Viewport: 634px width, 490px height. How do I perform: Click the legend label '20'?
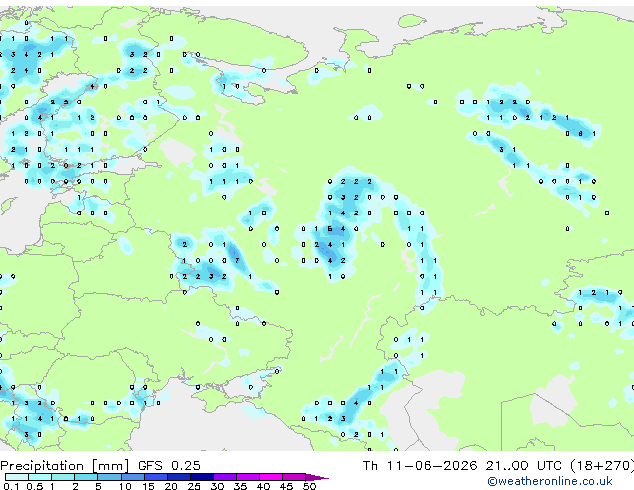pyautogui.click(x=171, y=486)
